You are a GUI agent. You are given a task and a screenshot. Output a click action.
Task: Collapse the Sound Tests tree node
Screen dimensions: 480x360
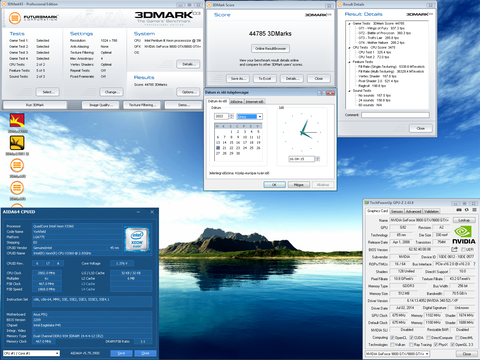[349, 90]
